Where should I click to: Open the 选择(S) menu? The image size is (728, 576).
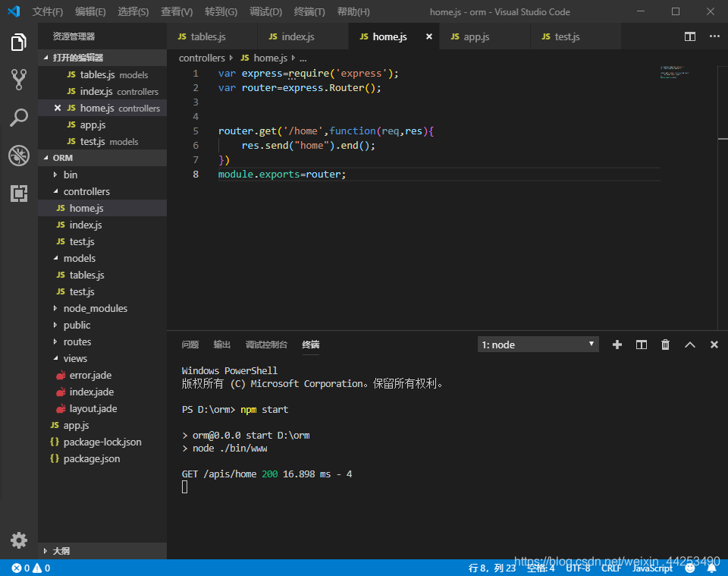coord(133,11)
